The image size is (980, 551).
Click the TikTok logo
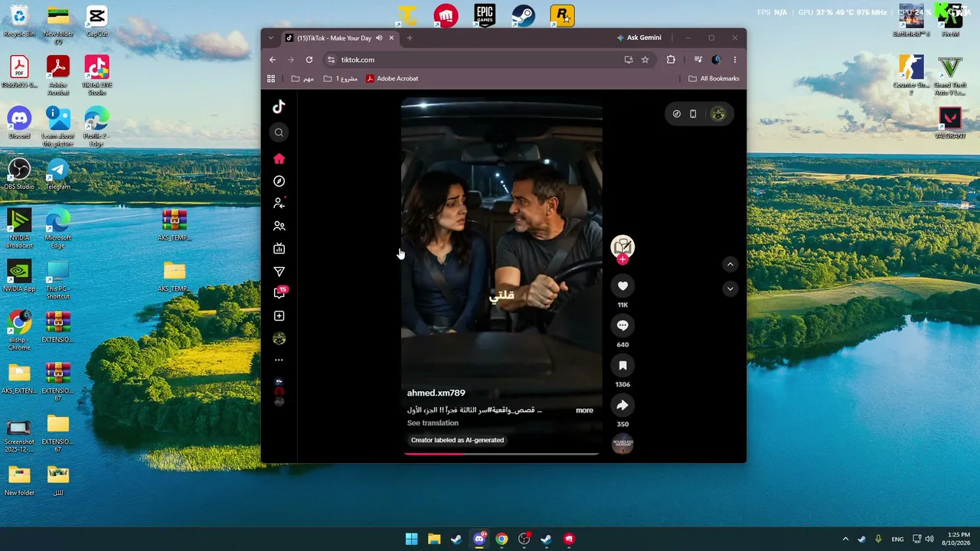click(x=279, y=107)
